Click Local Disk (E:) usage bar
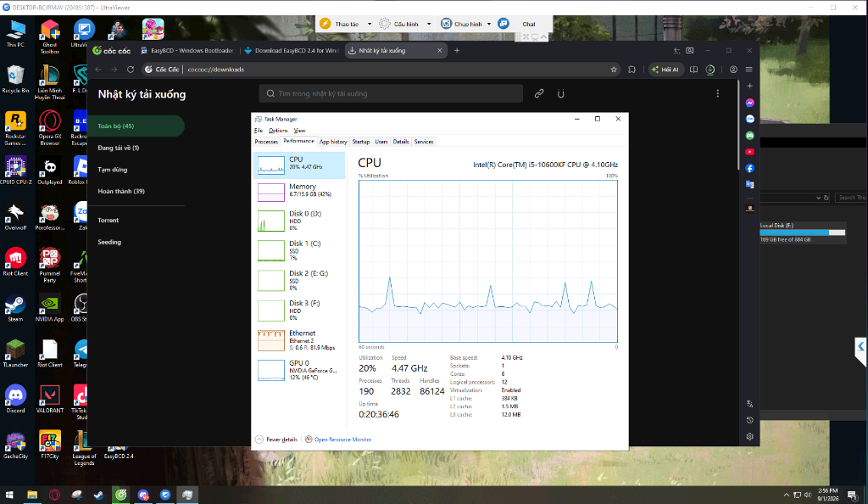 point(802,232)
